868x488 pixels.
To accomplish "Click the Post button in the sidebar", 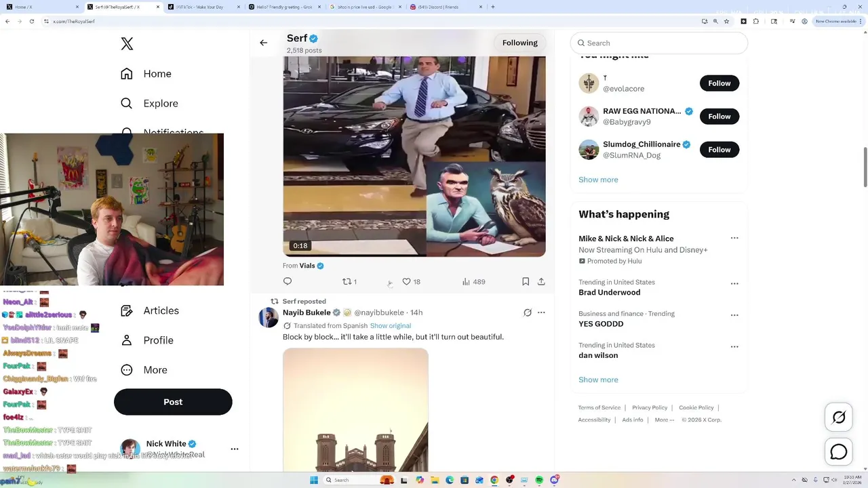I will [x=173, y=402].
